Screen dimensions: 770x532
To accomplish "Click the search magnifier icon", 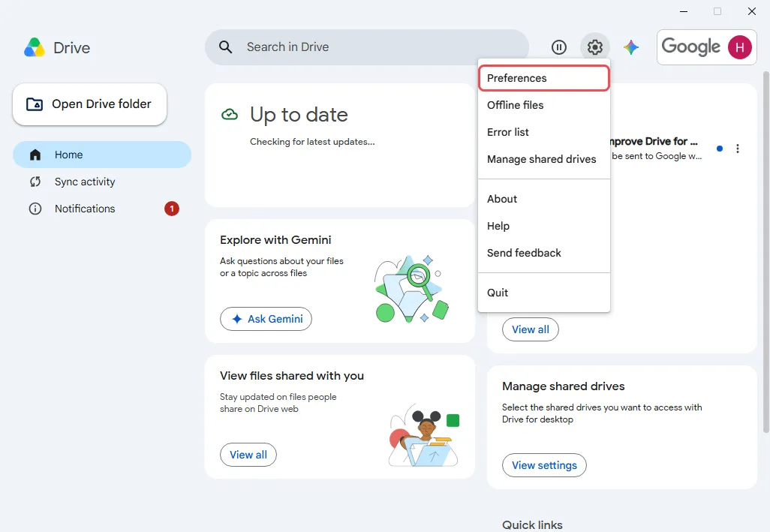I will (x=225, y=47).
